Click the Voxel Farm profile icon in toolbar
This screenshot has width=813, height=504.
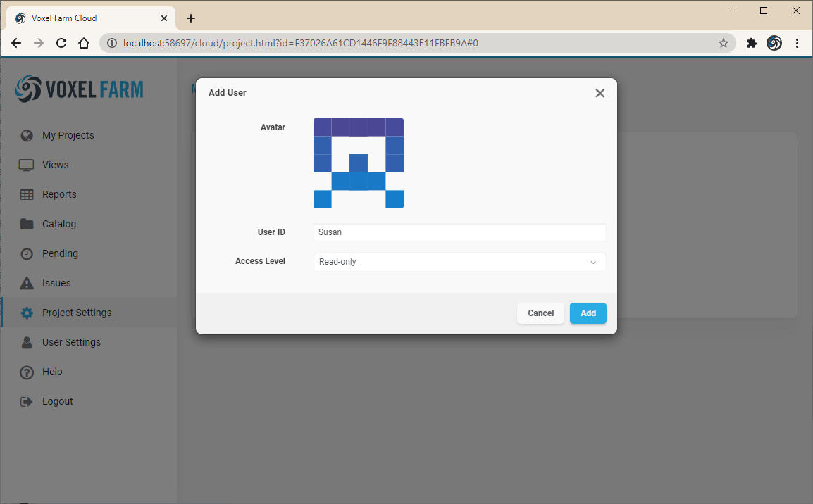[x=774, y=43]
